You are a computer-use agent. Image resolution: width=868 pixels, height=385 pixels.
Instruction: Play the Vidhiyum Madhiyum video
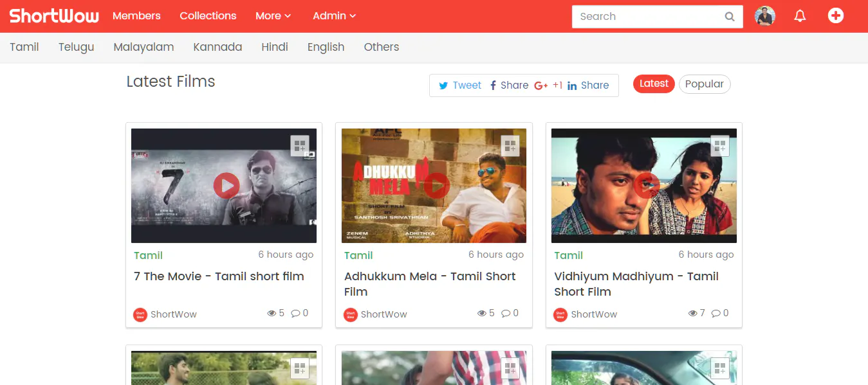tap(647, 186)
